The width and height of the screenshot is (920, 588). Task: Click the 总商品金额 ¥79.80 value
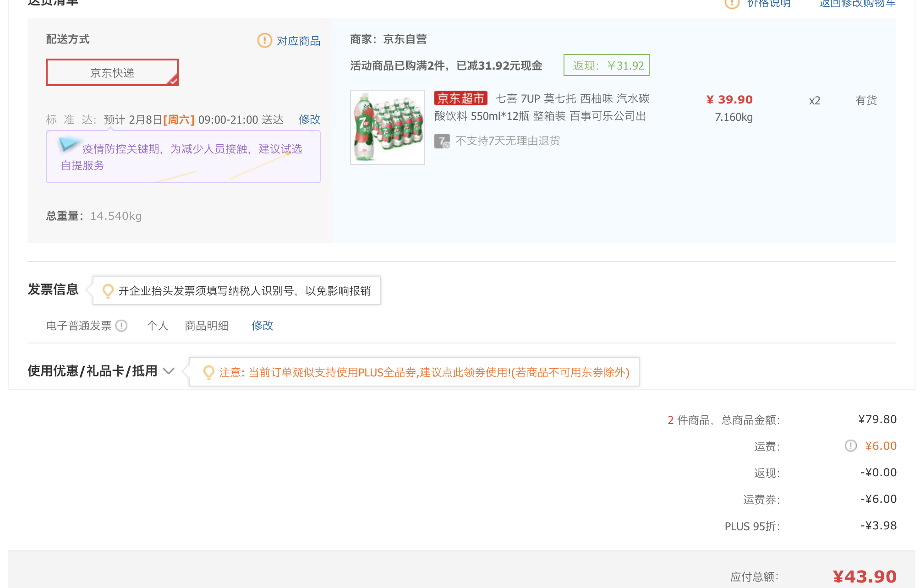point(877,419)
